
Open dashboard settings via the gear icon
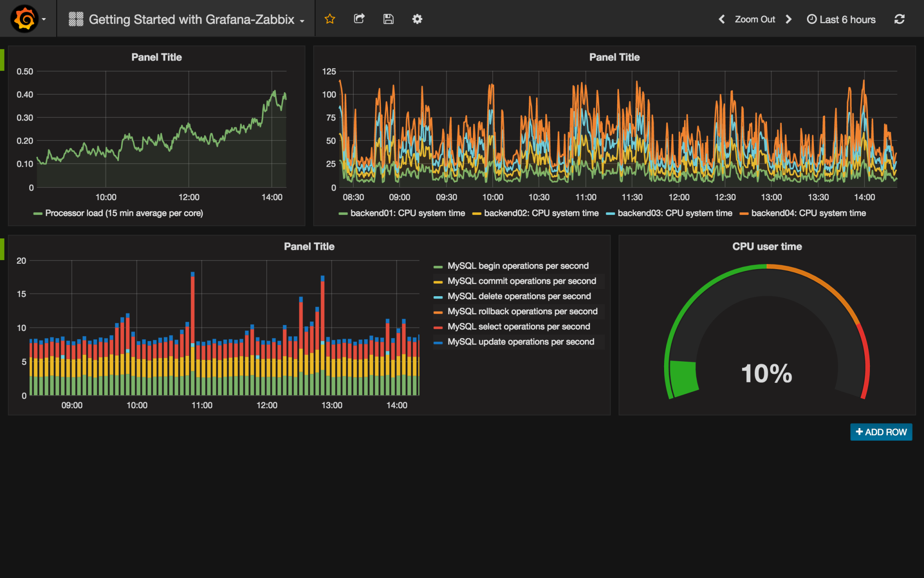pos(417,19)
